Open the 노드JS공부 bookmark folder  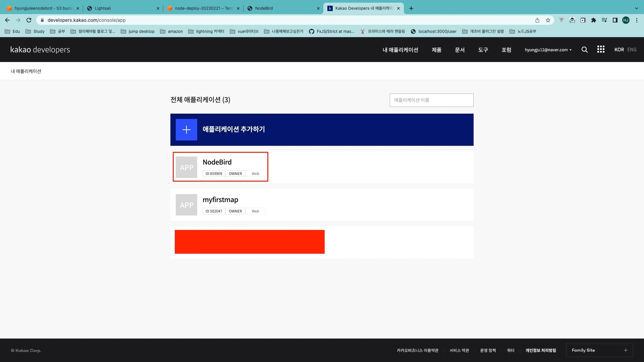tap(523, 32)
